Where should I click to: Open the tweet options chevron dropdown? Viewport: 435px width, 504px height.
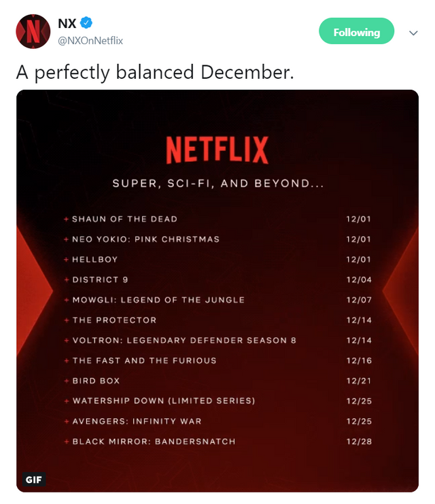pyautogui.click(x=413, y=33)
